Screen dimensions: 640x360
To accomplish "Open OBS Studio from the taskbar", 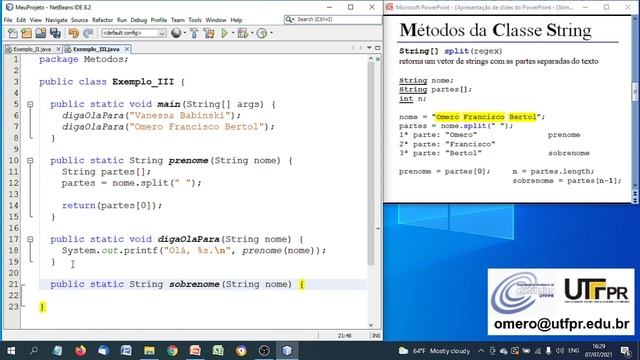I will click(x=264, y=351).
